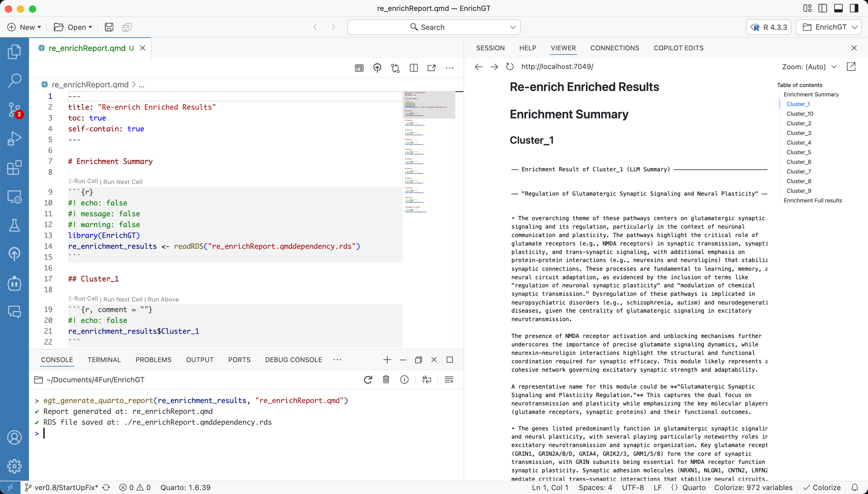Maximize the console panel
The width and height of the screenshot is (868, 494).
[x=449, y=360]
